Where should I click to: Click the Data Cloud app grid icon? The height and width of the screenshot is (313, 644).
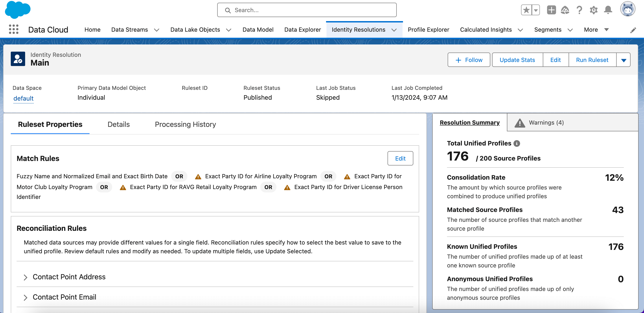14,29
